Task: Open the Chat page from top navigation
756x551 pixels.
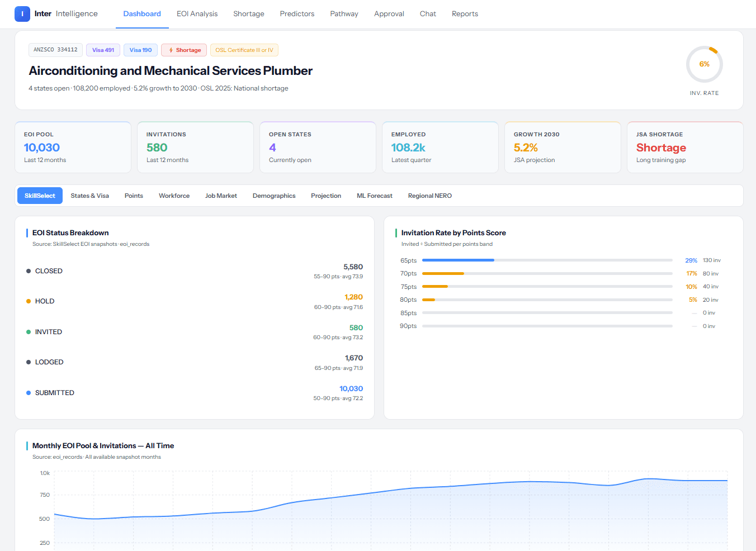Action: [x=428, y=14]
